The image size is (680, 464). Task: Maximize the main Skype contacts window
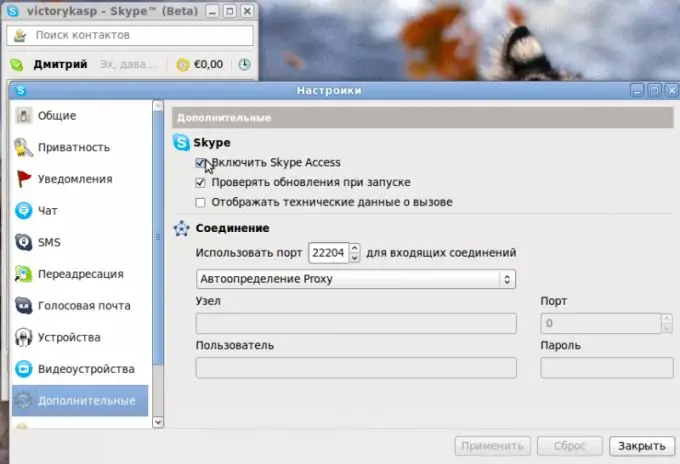(x=229, y=11)
